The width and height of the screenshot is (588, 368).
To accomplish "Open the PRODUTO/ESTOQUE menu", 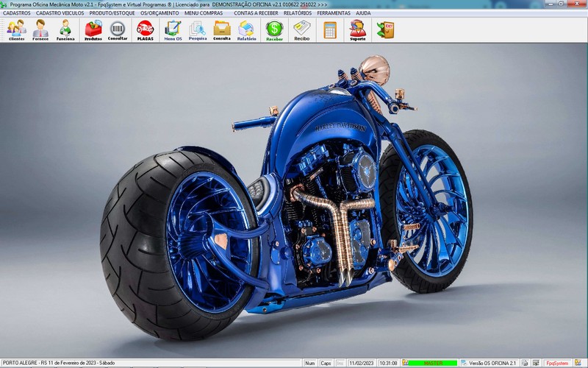I will 112,13.
